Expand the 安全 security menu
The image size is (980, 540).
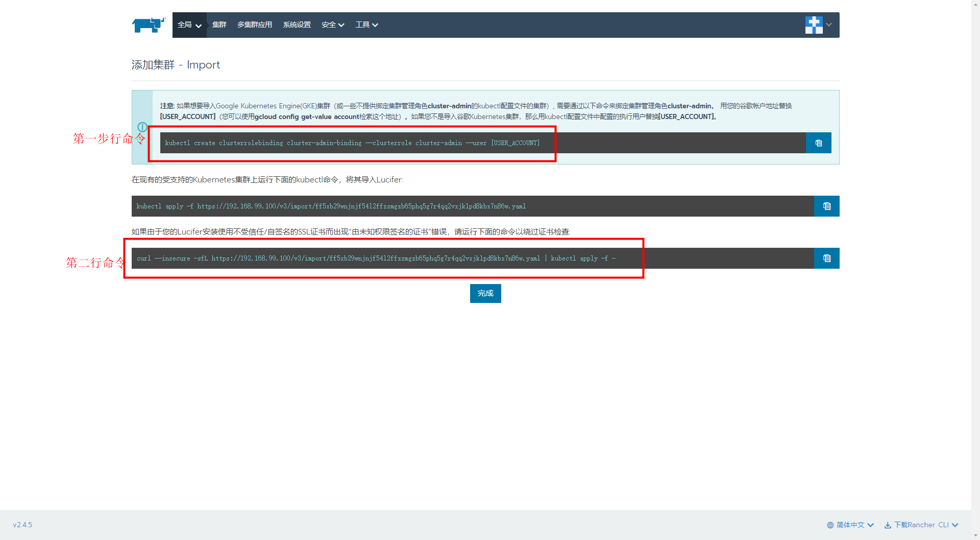[333, 25]
